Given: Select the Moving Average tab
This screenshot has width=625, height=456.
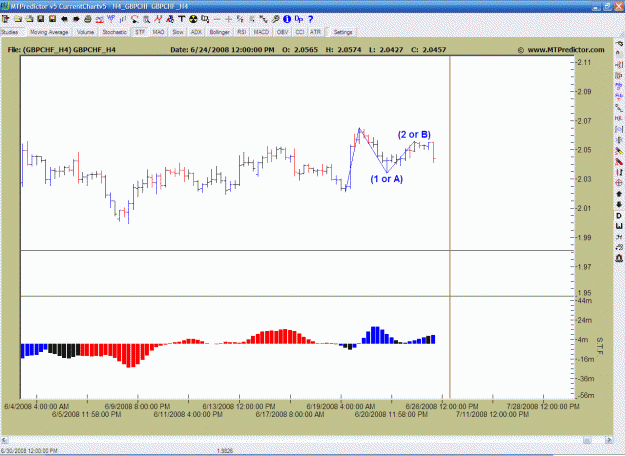Looking at the screenshot, I should coord(49,32).
